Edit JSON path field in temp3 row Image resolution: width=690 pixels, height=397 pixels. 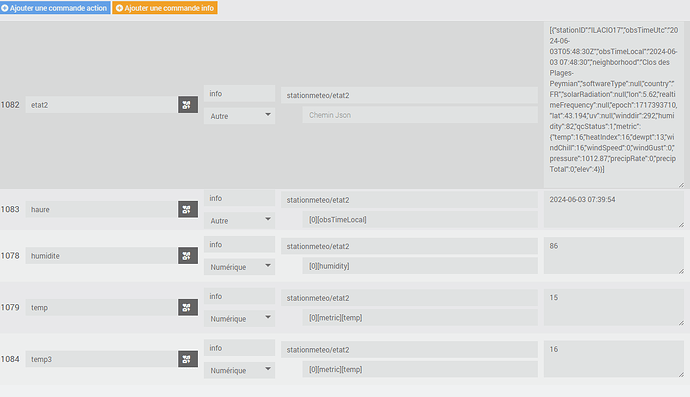click(x=420, y=369)
